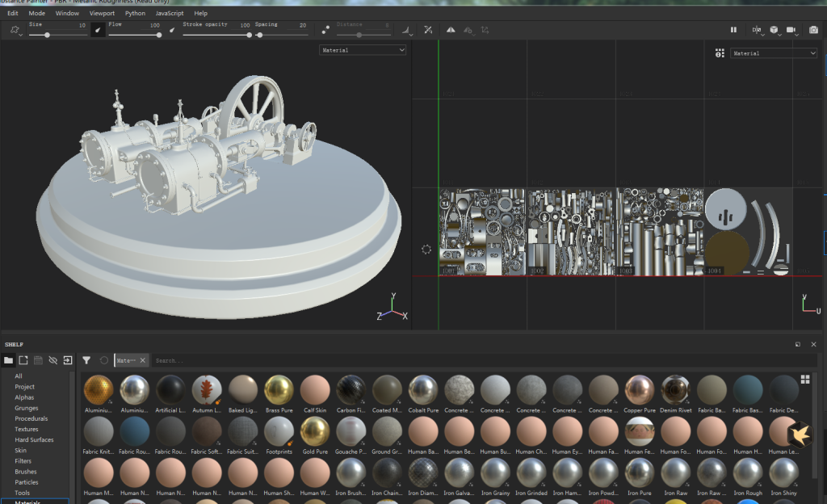Open the Python menu
The height and width of the screenshot is (504, 827).
click(135, 13)
